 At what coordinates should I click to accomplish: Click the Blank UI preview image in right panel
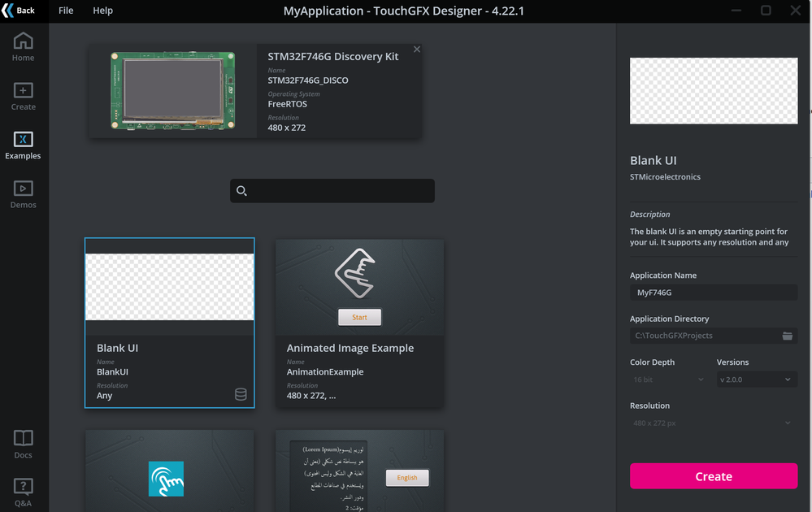[713, 90]
